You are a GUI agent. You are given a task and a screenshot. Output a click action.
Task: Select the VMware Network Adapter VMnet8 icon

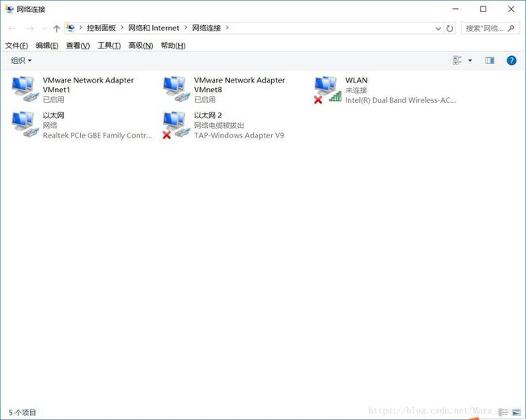176,89
